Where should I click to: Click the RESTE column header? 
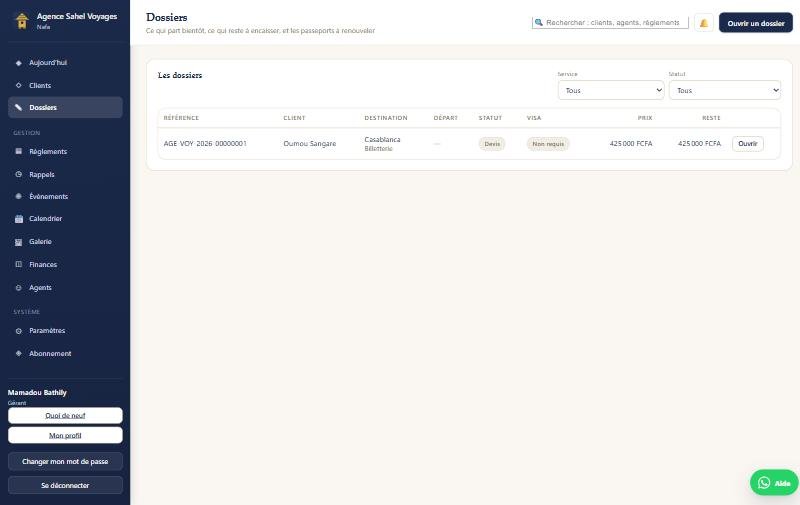tap(711, 118)
